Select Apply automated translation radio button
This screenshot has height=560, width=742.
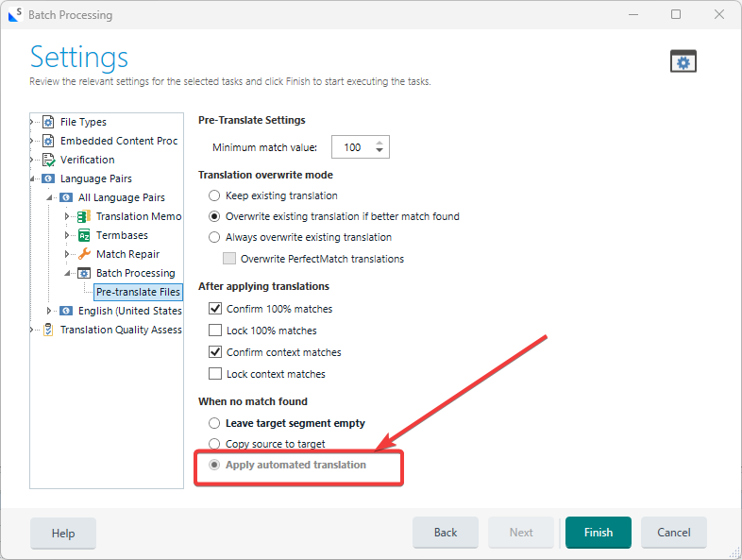(x=214, y=465)
